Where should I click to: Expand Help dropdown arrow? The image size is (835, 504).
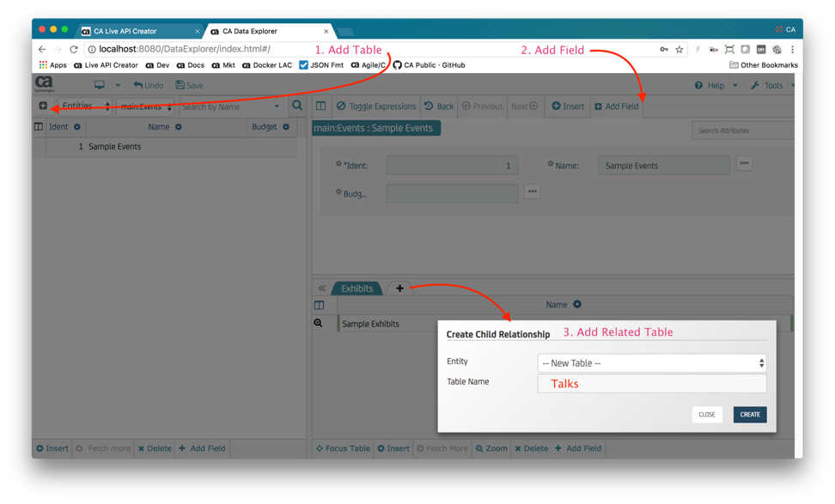(735, 85)
